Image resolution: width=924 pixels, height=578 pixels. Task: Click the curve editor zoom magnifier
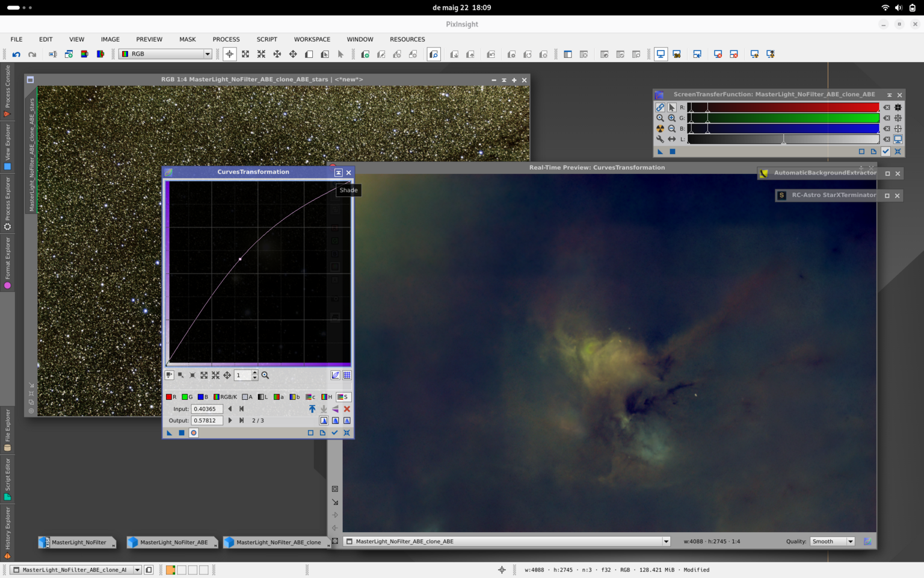[265, 375]
